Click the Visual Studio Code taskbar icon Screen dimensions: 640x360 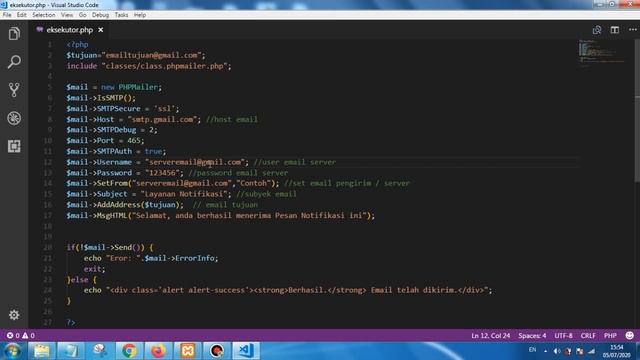[x=246, y=351]
